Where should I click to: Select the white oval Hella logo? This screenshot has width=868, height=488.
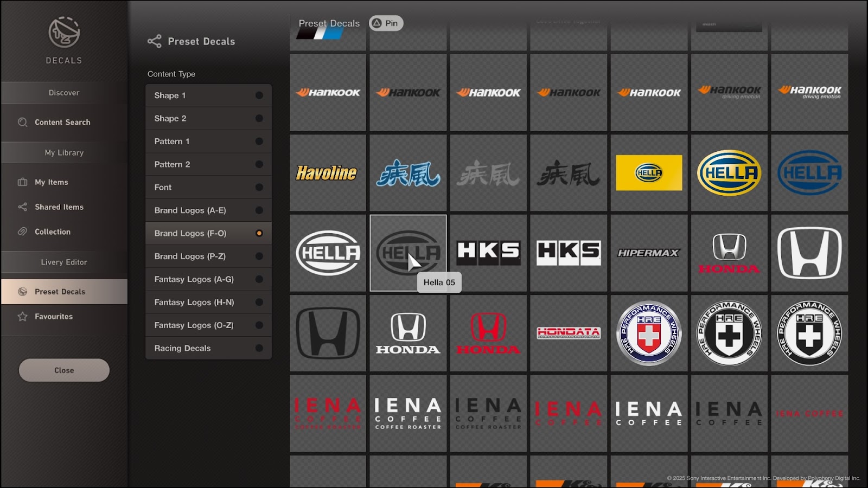(x=328, y=253)
